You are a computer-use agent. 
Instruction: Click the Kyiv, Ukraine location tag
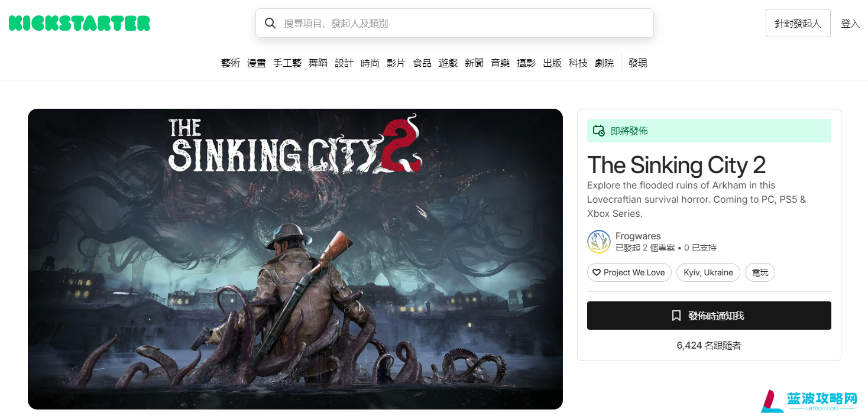coord(708,272)
